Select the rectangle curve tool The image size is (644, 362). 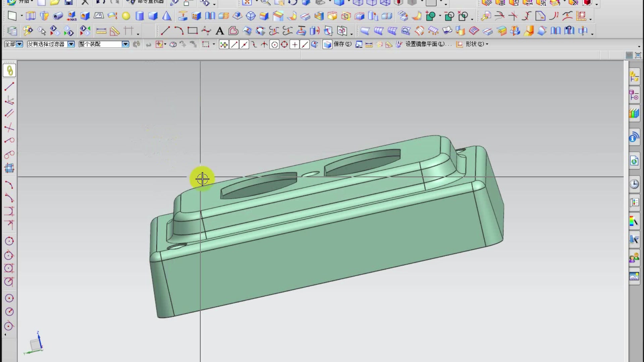click(x=192, y=31)
